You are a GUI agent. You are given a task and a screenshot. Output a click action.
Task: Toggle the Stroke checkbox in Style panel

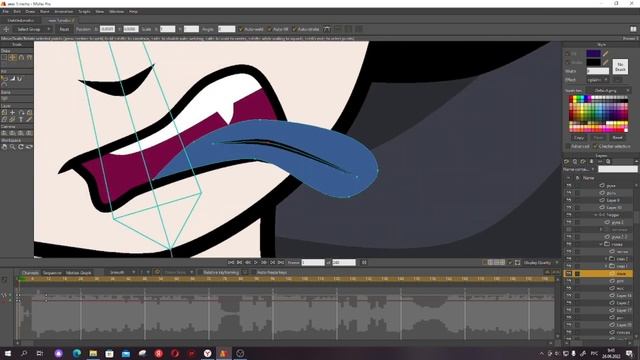coord(567,62)
